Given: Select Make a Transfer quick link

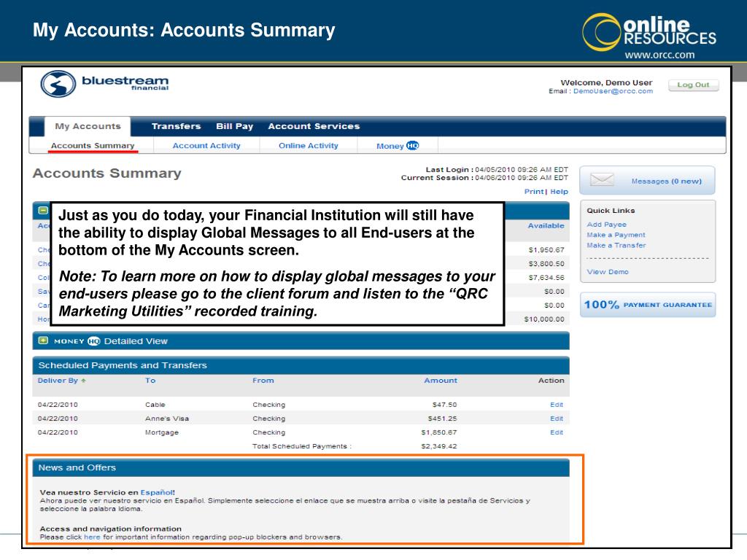Looking at the screenshot, I should click(616, 245).
